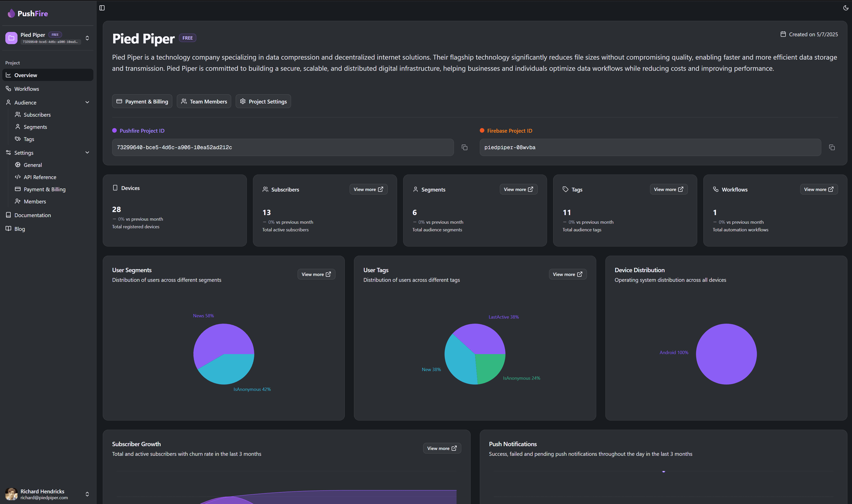Click Richard Hendricks avatar picture

[11, 494]
